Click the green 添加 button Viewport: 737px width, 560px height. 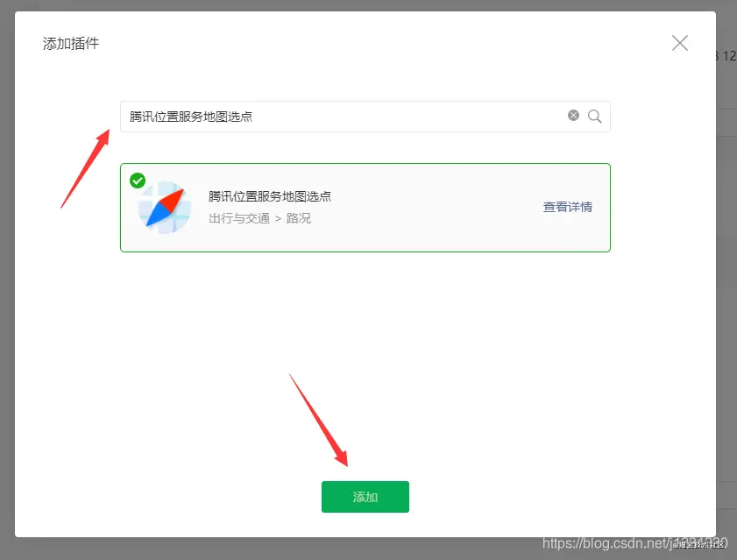click(365, 497)
